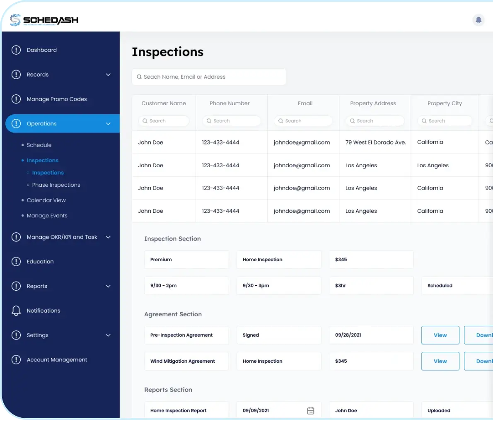Click the 9/30 - 2pm time field
The height and width of the screenshot is (448, 493).
click(x=186, y=286)
